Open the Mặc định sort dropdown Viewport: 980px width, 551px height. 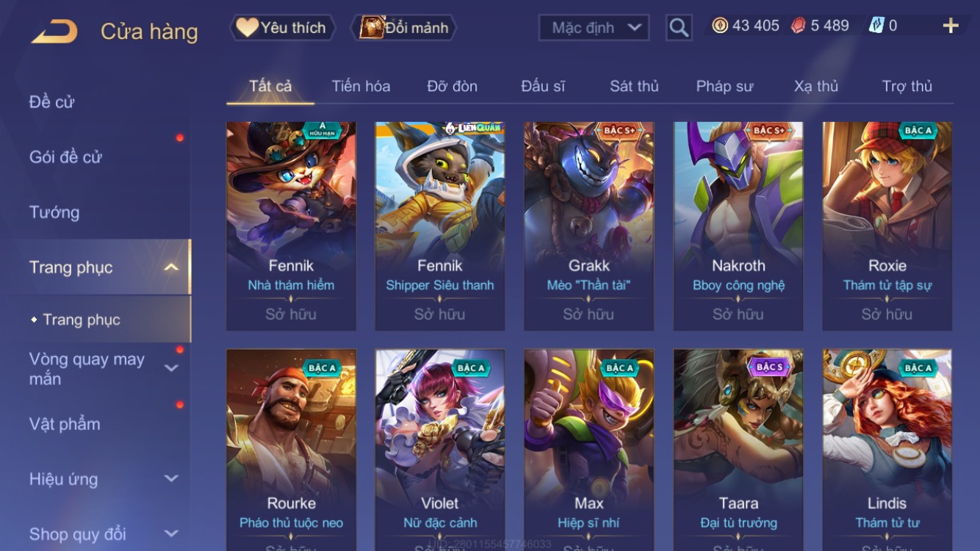pos(594,28)
